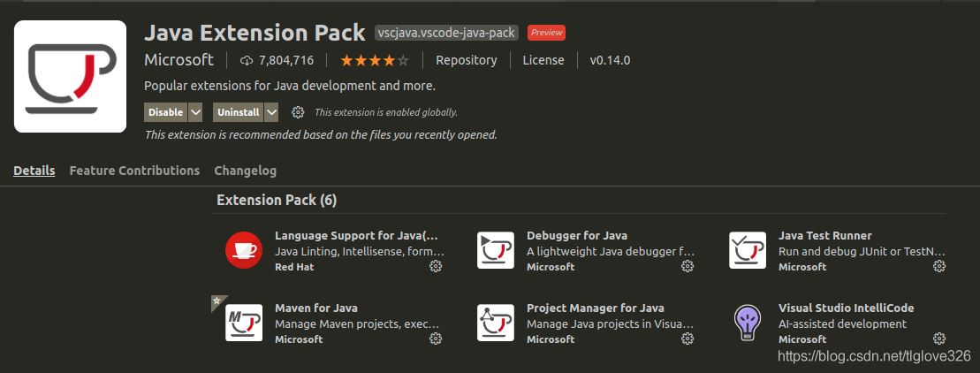Click the Microsoft publisher name in header

point(179,60)
